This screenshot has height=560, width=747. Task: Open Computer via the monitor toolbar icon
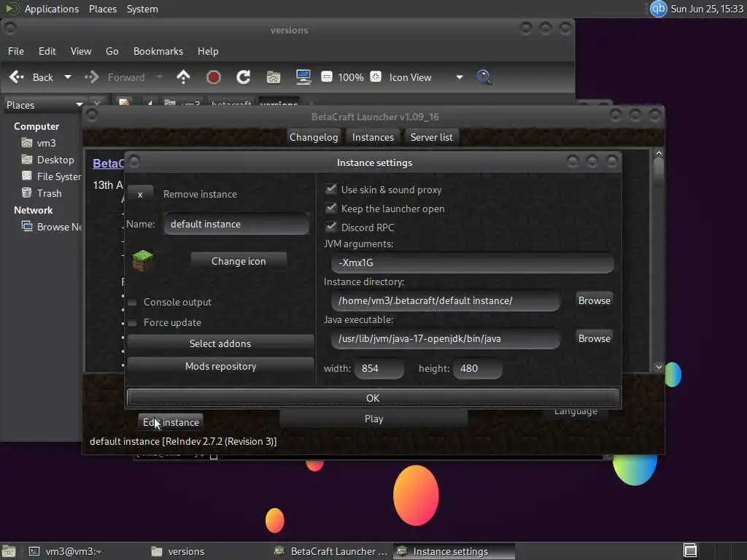coord(303,77)
